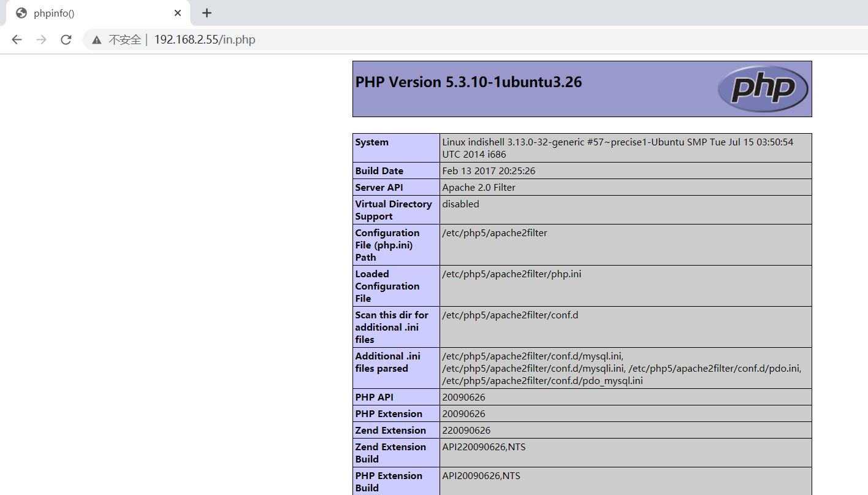Click the PHP Extension label with value 20090626
Screen dimensions: 868x495
click(x=389, y=414)
